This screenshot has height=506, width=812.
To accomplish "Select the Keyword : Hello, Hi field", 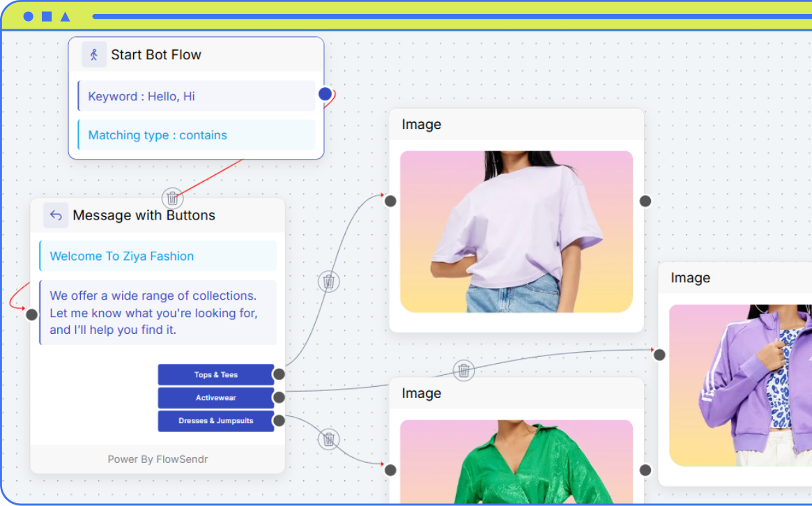I will coord(197,96).
